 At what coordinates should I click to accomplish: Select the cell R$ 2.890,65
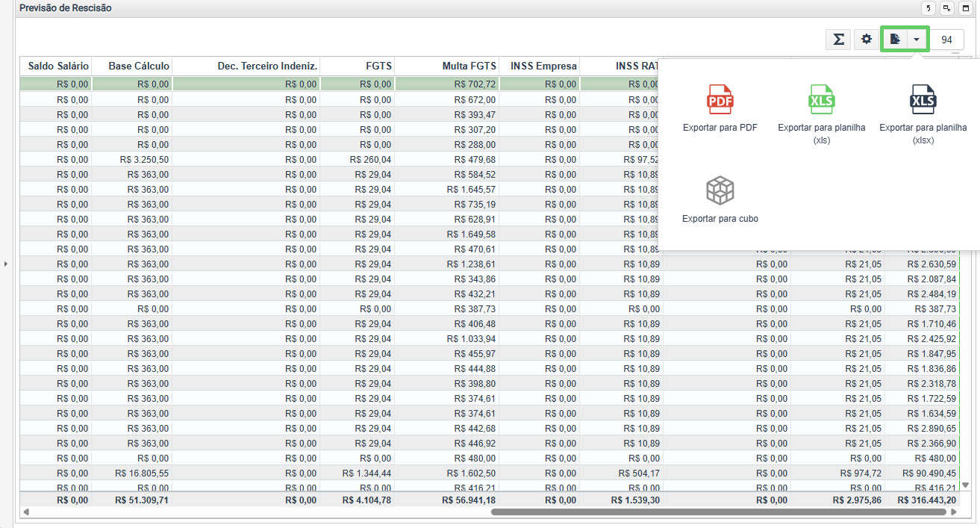coord(922,428)
